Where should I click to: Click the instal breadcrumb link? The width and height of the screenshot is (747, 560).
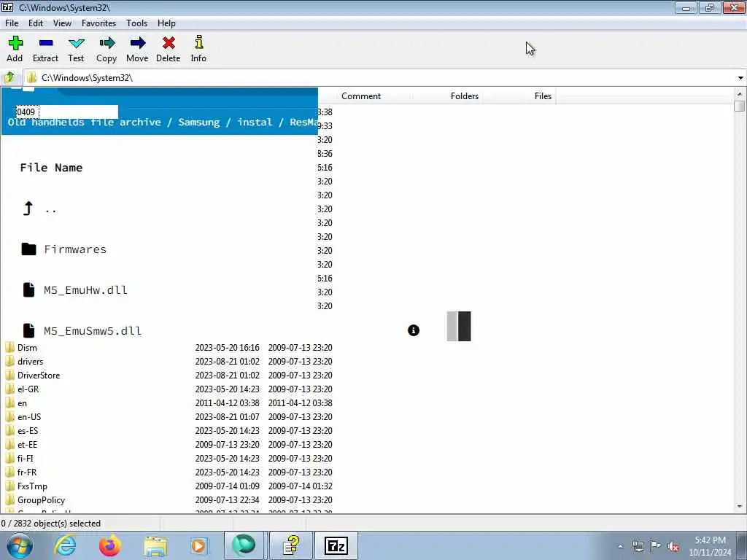[x=255, y=122]
